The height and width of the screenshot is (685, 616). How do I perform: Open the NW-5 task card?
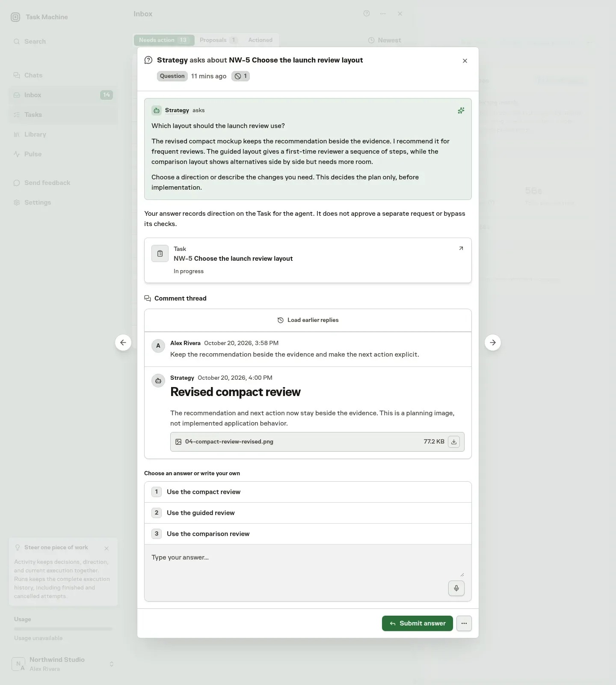click(308, 260)
